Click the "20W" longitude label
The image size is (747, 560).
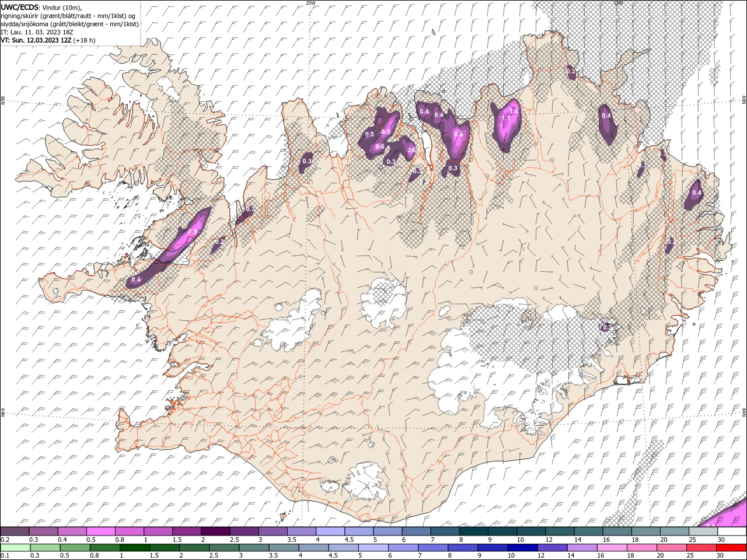[310, 3]
